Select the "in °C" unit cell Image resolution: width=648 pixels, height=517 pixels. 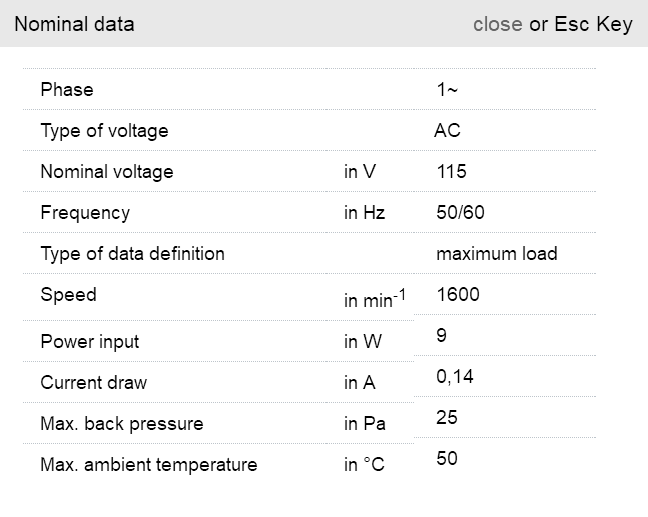[x=364, y=465]
